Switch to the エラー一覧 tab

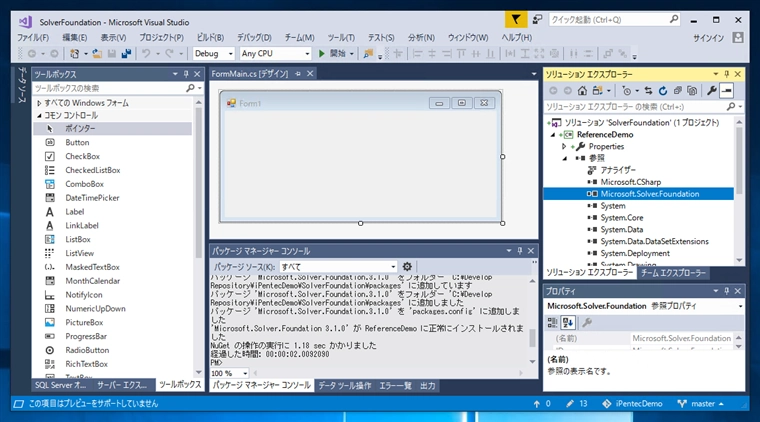click(395, 386)
